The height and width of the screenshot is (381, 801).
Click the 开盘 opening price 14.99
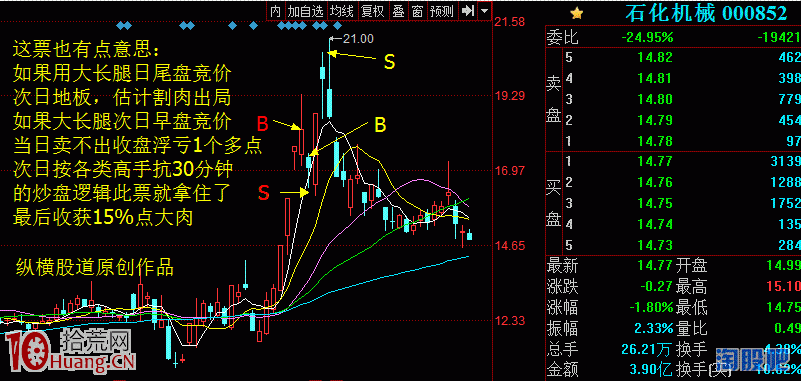click(783, 266)
